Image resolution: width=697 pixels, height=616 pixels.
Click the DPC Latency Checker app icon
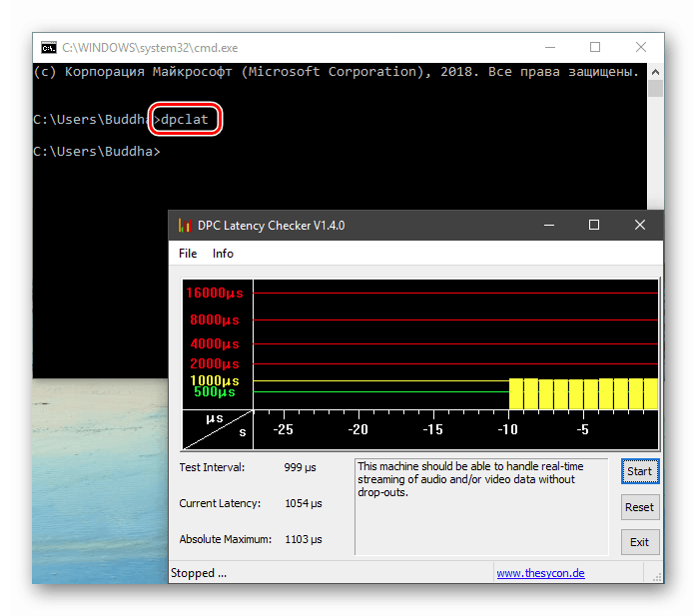185,226
